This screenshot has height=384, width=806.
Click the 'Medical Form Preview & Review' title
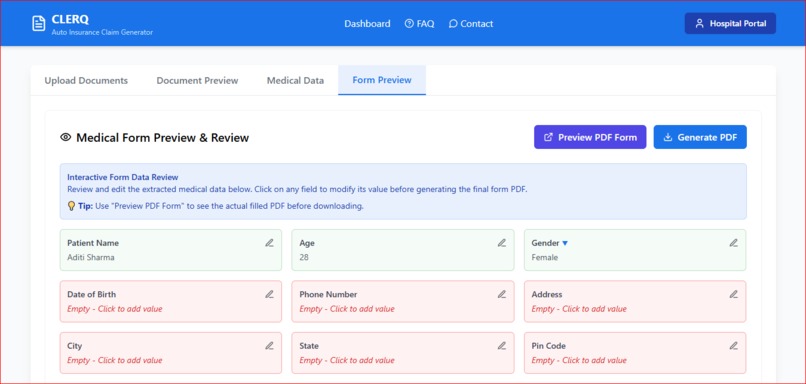pos(162,137)
